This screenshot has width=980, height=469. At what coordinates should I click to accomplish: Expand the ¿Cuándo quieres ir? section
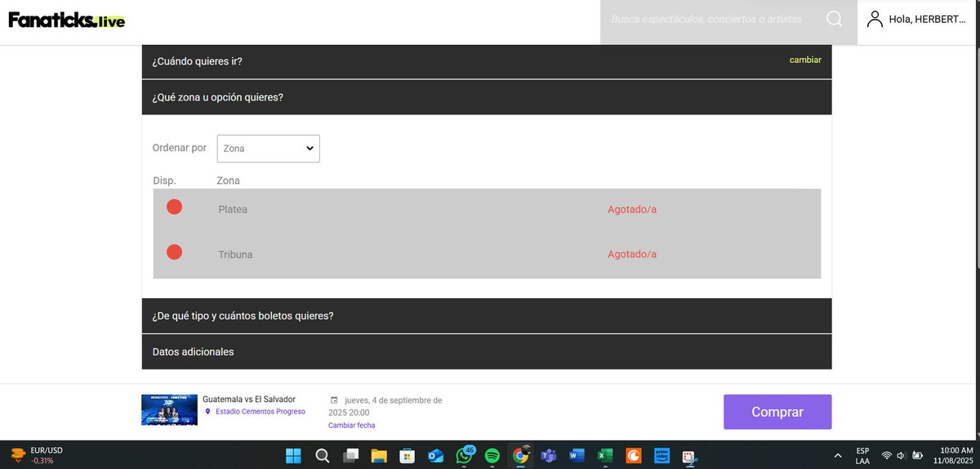point(487,61)
